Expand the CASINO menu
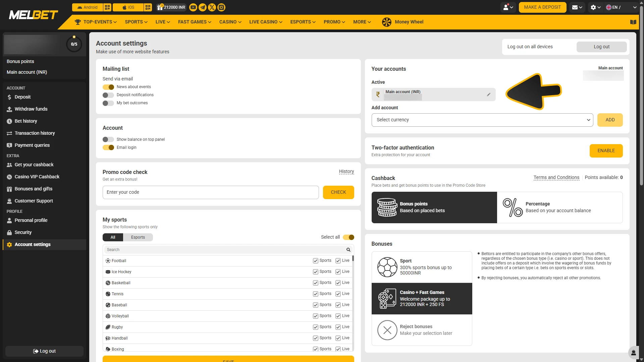The height and width of the screenshot is (362, 644). pyautogui.click(x=230, y=22)
